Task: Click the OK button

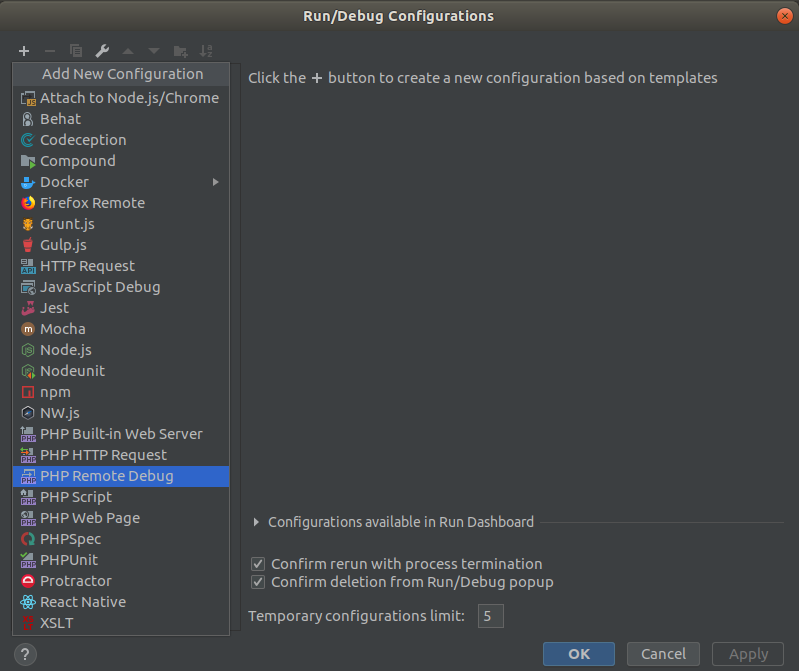Action: [x=579, y=654]
